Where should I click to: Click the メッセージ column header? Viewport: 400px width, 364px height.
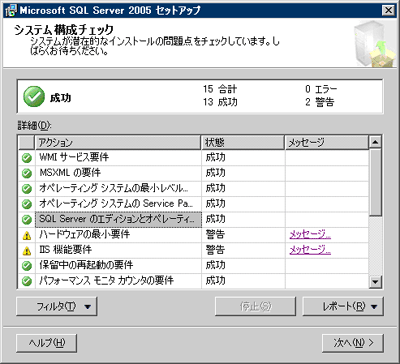(327, 143)
